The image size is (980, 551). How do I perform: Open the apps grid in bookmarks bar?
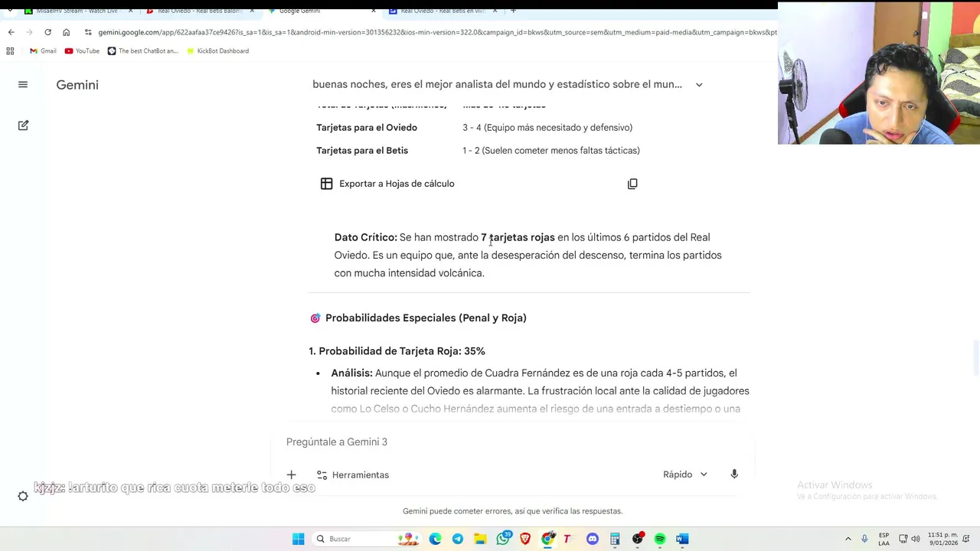(x=10, y=51)
